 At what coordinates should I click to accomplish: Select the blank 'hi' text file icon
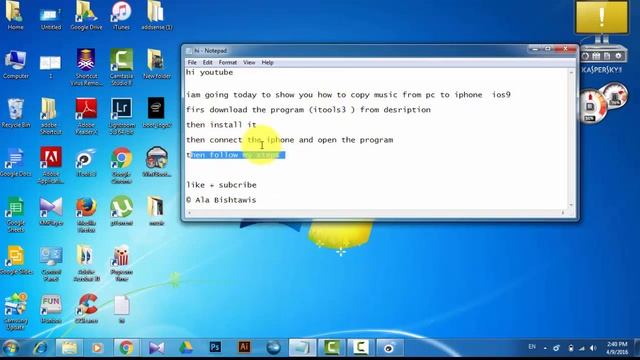pos(121,309)
